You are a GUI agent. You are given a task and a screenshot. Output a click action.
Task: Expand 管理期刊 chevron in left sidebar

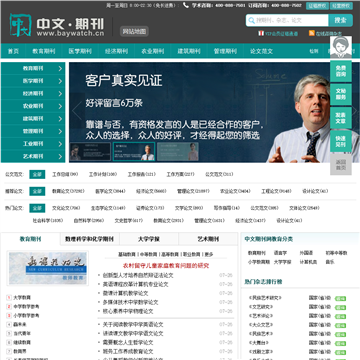pyautogui.click(x=60, y=132)
